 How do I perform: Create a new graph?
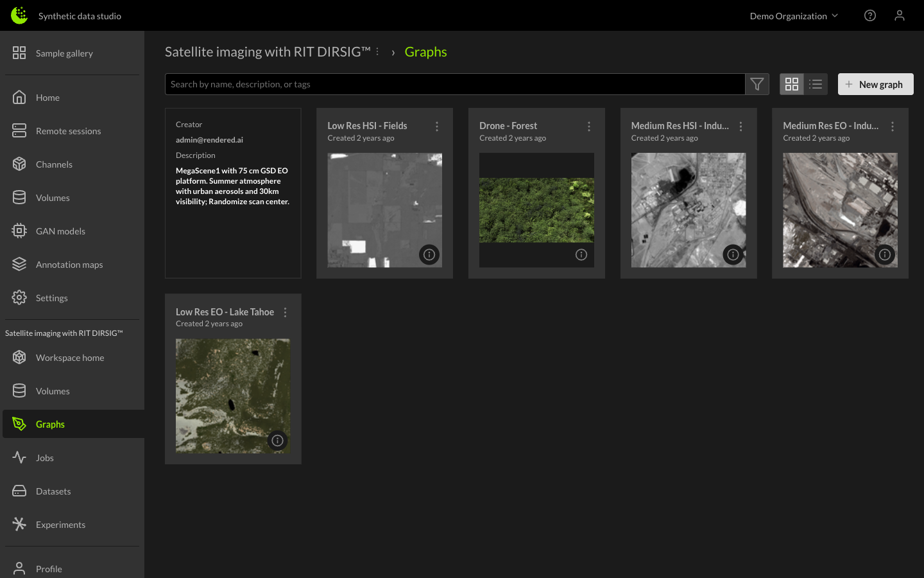(x=875, y=84)
